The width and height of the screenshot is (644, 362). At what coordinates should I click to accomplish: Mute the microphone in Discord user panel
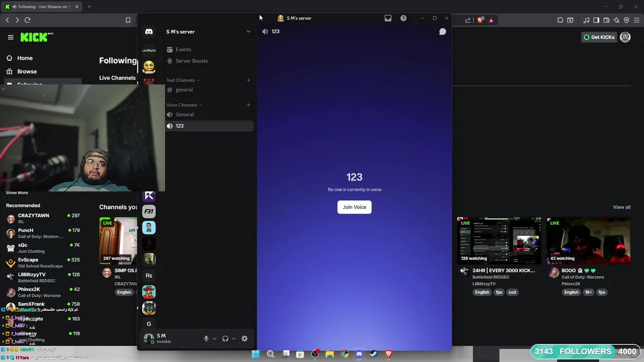coord(206,339)
